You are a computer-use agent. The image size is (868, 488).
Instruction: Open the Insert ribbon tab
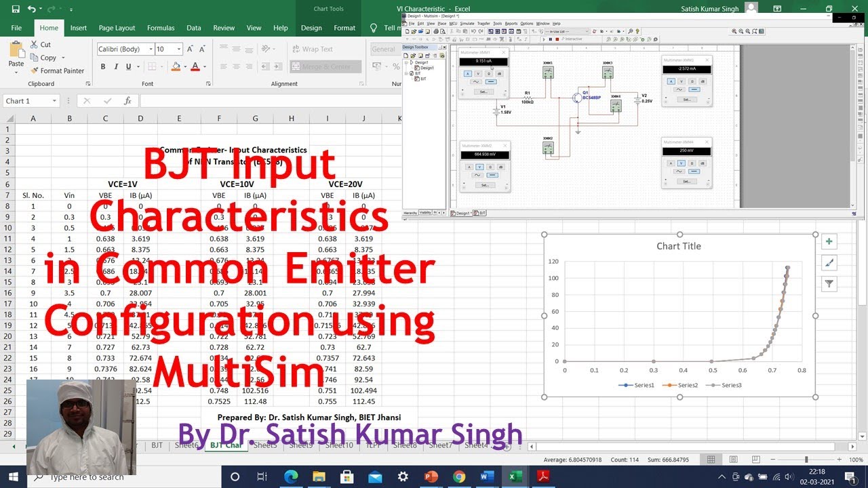[79, 28]
